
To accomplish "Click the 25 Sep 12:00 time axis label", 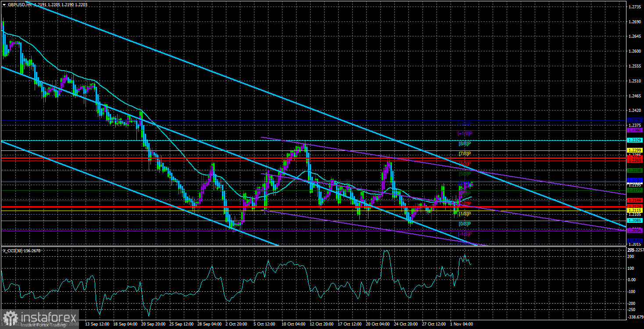I will point(181,324).
